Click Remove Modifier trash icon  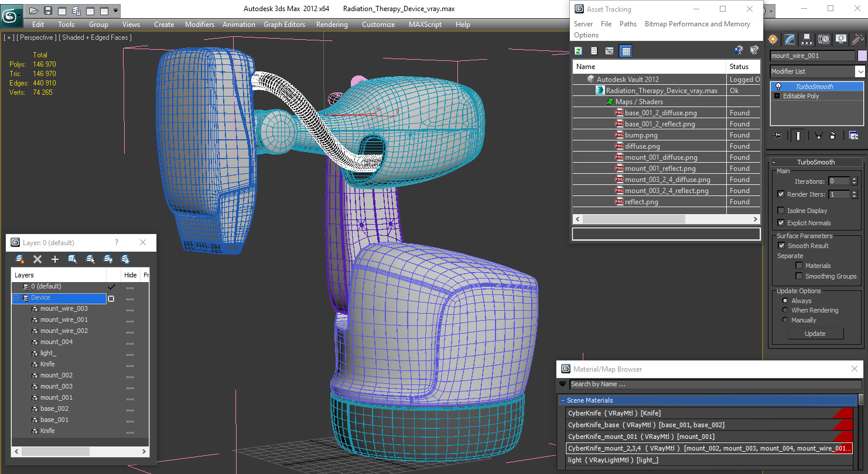(833, 136)
